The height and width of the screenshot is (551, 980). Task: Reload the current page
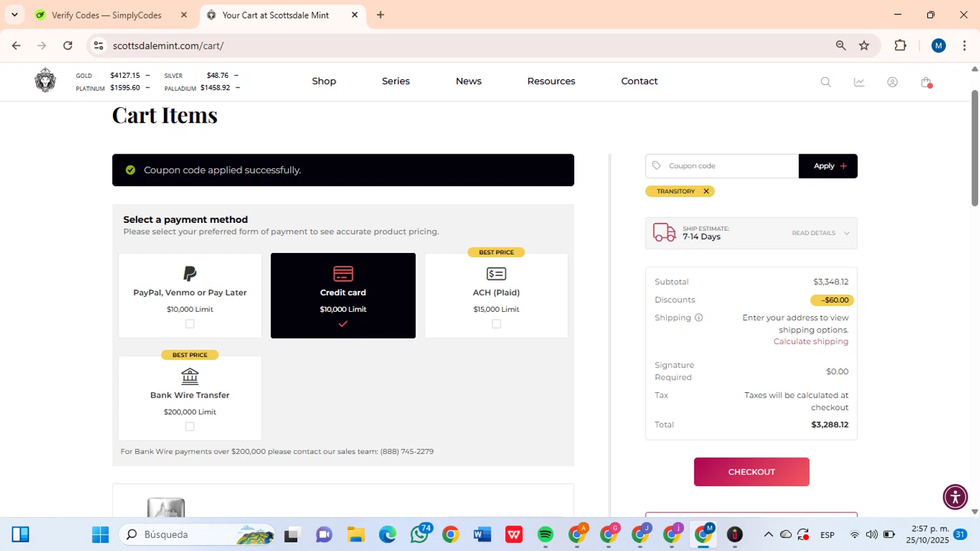[x=68, y=45]
